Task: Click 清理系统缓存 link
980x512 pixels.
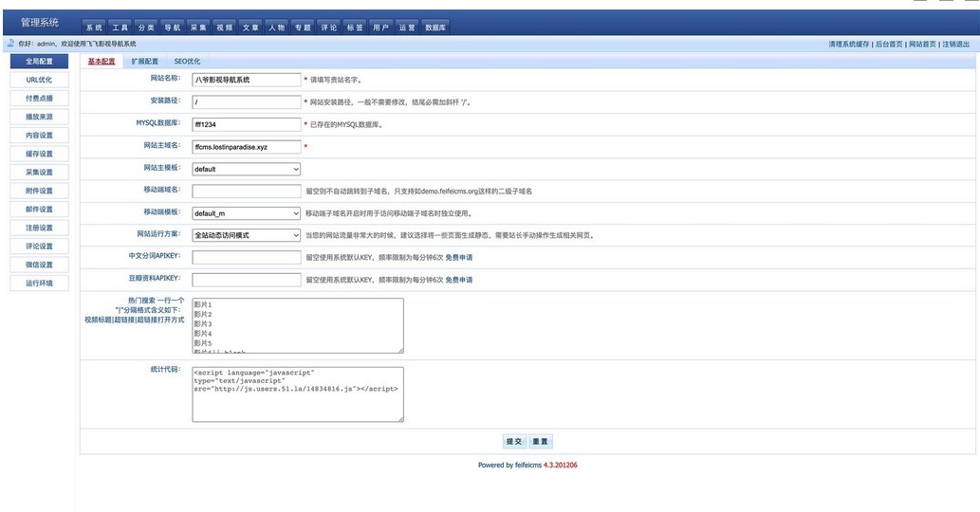Action: pos(849,44)
